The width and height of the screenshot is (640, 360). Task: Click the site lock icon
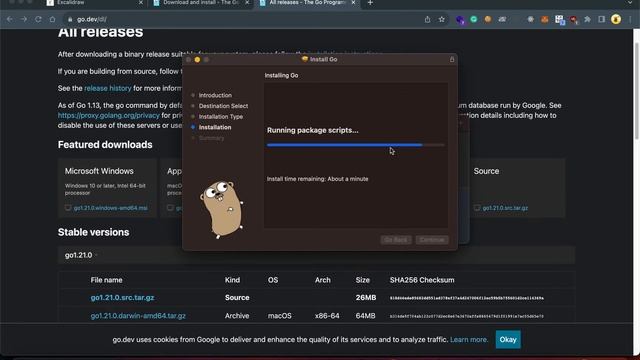click(70, 19)
